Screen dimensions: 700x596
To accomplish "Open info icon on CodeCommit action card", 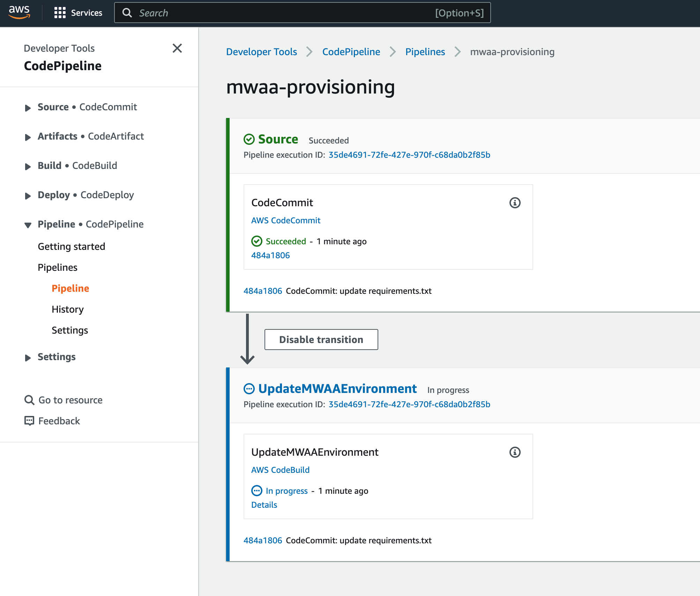I will tap(515, 203).
